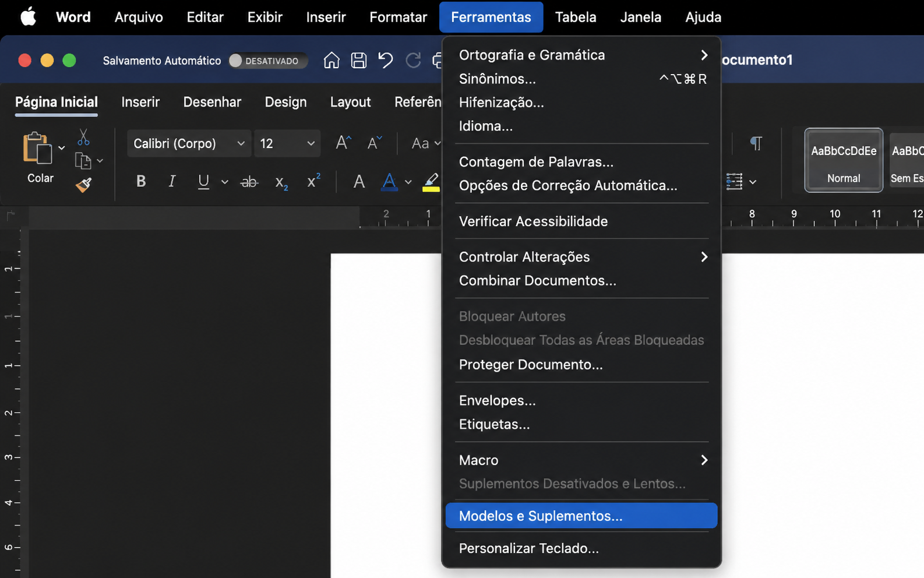Choose Hifenização… menu item
Image resolution: width=924 pixels, height=578 pixels.
pyautogui.click(x=581, y=103)
